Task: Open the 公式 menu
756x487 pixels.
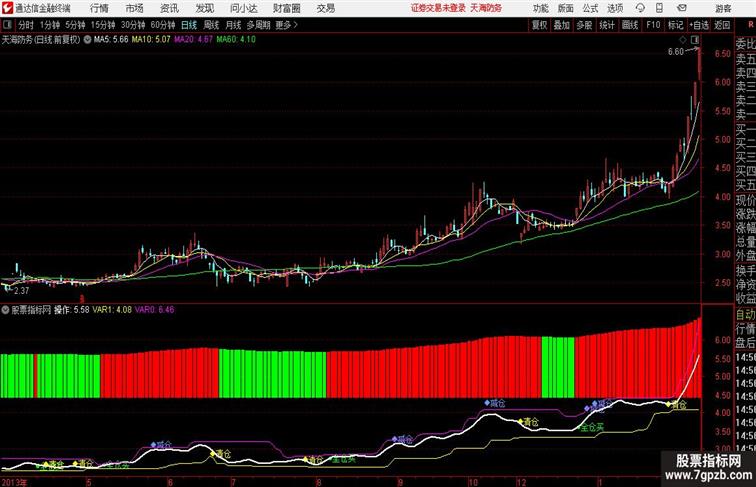Action: tap(590, 8)
